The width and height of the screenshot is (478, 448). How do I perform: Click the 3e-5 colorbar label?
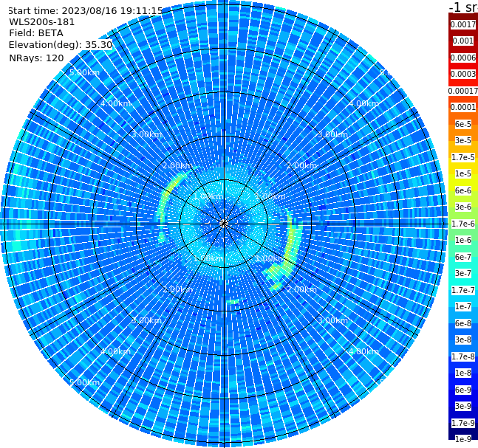(463, 140)
